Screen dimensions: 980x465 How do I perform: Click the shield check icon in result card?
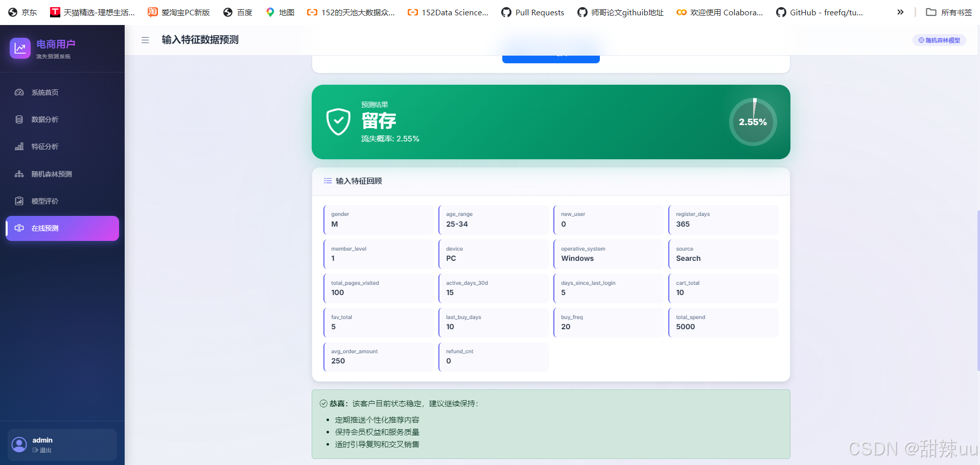(x=338, y=122)
